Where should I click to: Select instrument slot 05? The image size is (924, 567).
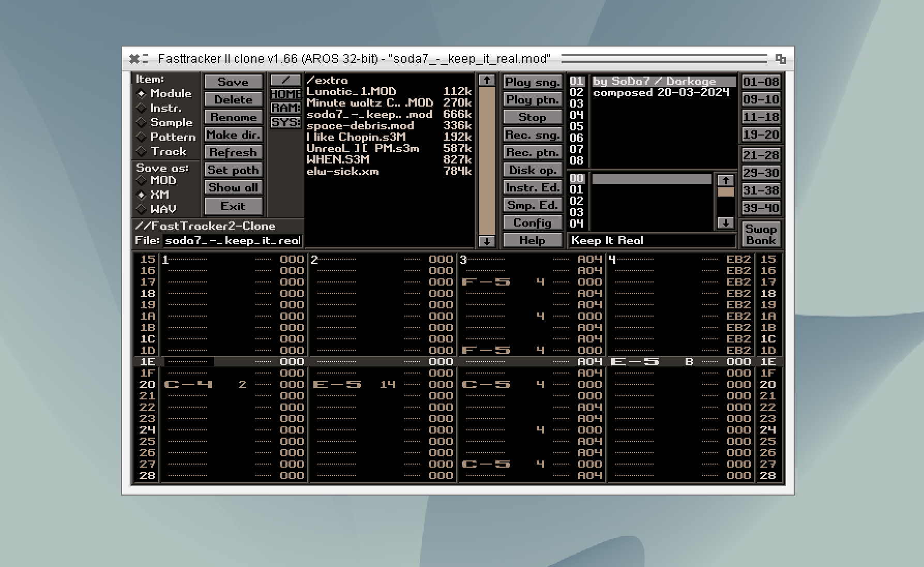pos(664,127)
